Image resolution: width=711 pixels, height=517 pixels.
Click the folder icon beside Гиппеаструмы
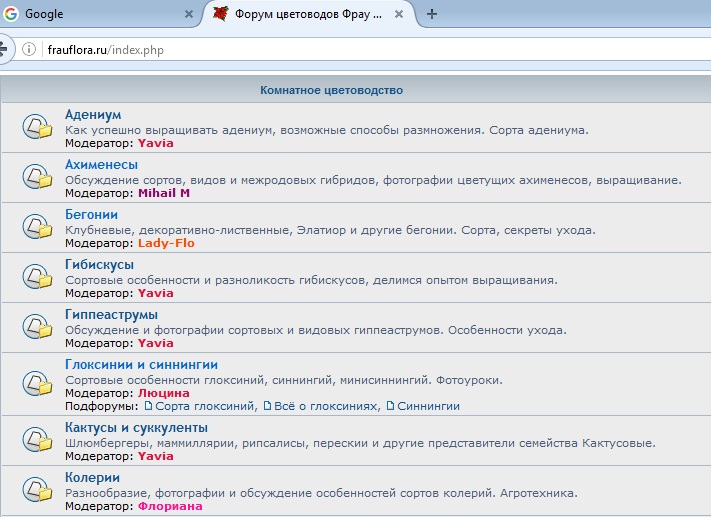pos(38,328)
